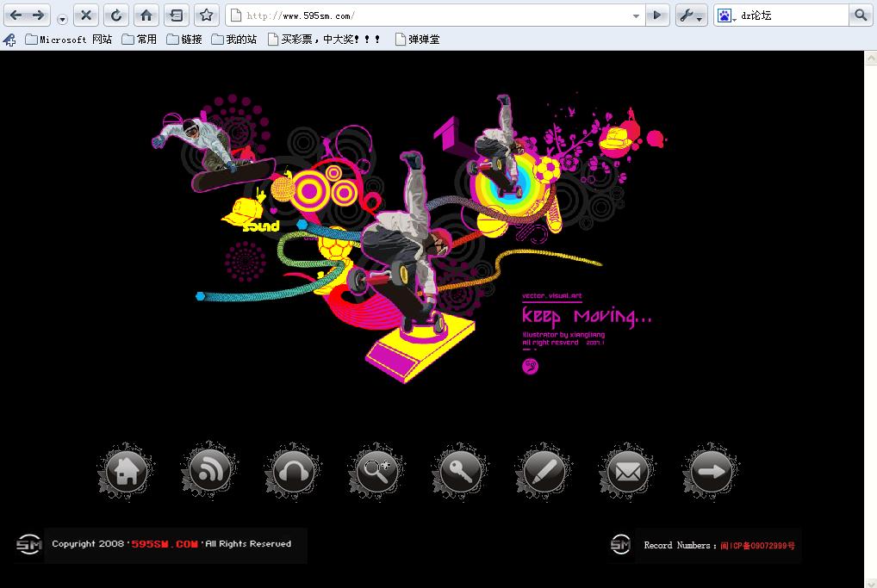The height and width of the screenshot is (588, 877).
Task: Click the dz论坛 search input field
Action: (793, 15)
